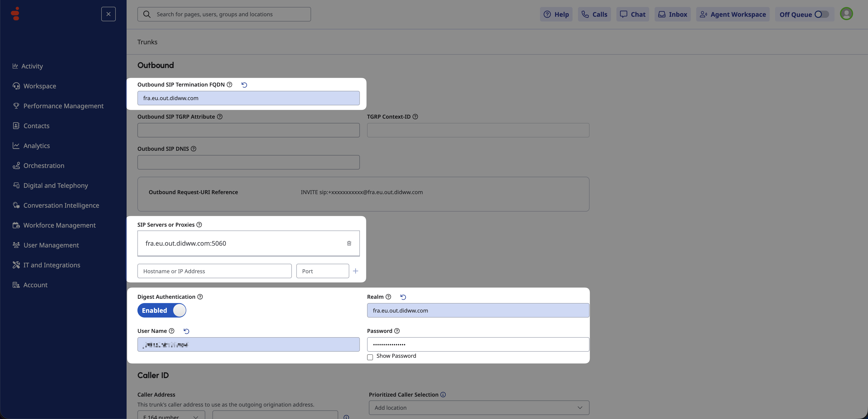Open help tooltip for Digest Authentication
This screenshot has width=868, height=419.
click(x=200, y=297)
